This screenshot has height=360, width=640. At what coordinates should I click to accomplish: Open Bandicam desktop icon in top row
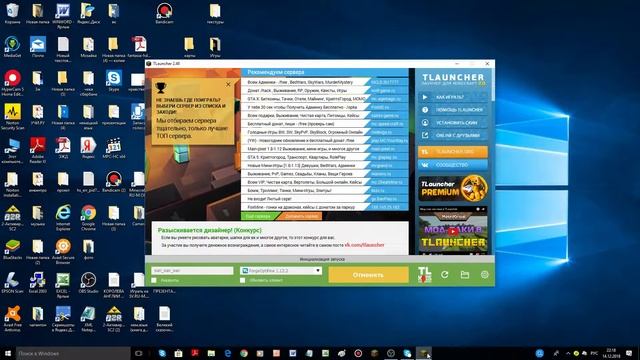164,13
